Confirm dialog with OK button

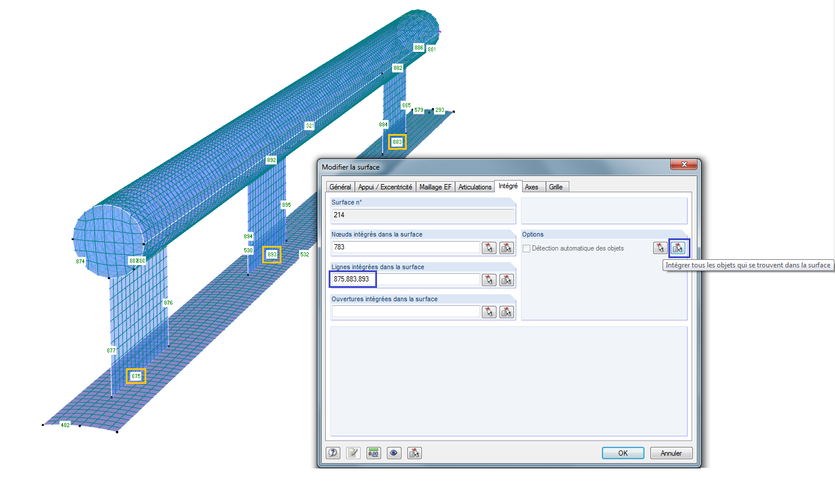(623, 453)
